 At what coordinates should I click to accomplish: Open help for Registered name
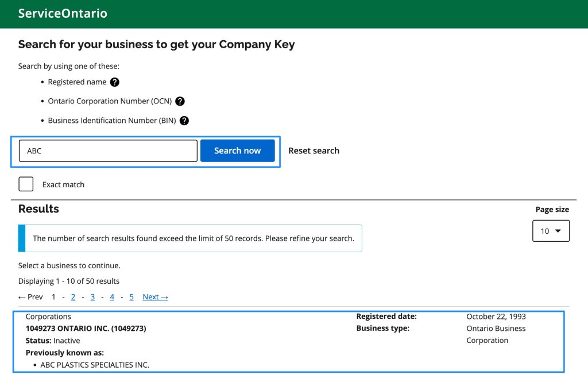(114, 82)
